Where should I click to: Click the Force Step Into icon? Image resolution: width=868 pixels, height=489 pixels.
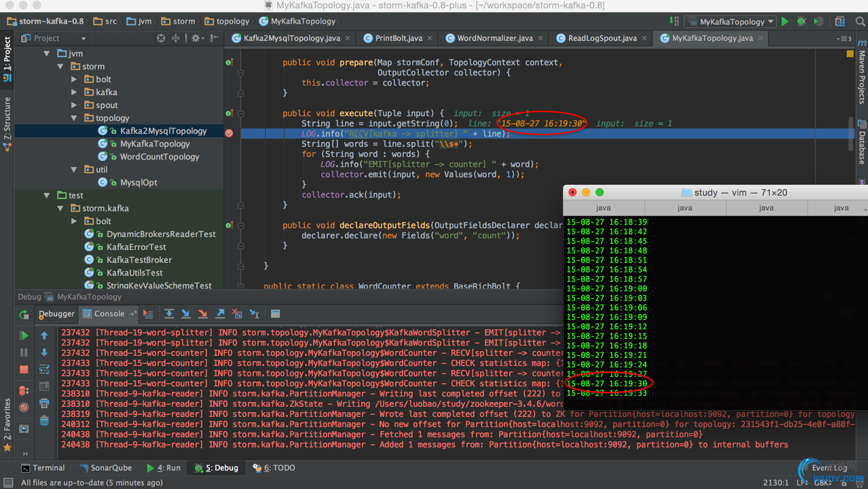[203, 314]
